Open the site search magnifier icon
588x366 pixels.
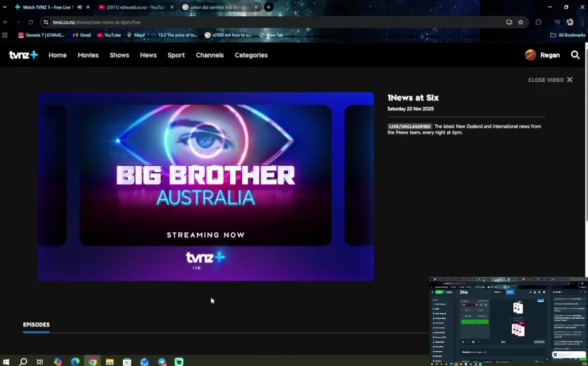[x=575, y=55]
